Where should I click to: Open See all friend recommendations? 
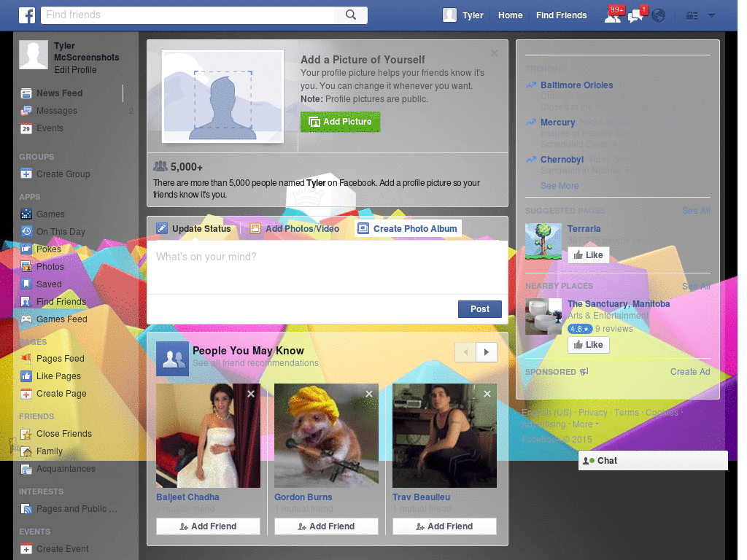click(x=255, y=363)
